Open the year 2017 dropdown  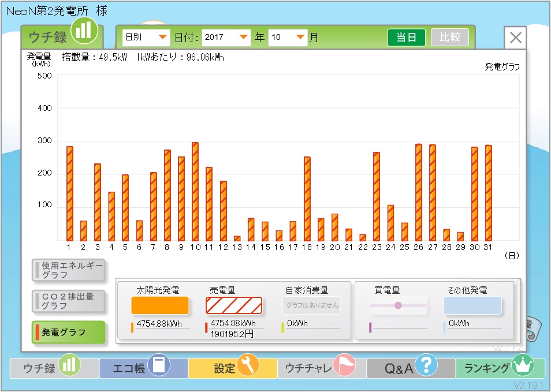[x=226, y=37]
